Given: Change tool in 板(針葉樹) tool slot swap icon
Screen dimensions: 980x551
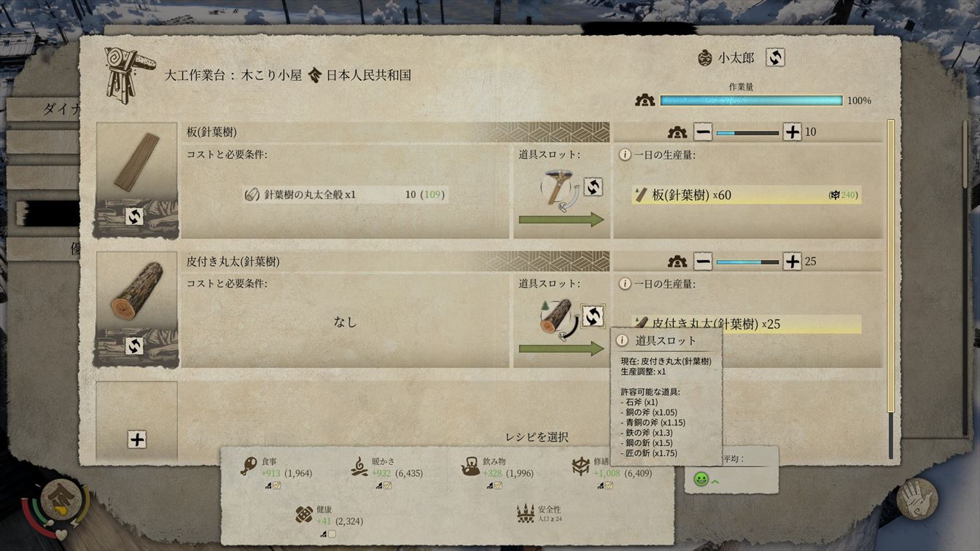Looking at the screenshot, I should click(x=593, y=187).
